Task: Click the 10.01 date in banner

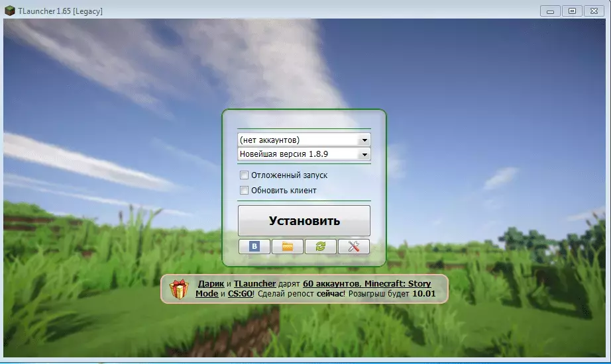Action: click(x=423, y=294)
